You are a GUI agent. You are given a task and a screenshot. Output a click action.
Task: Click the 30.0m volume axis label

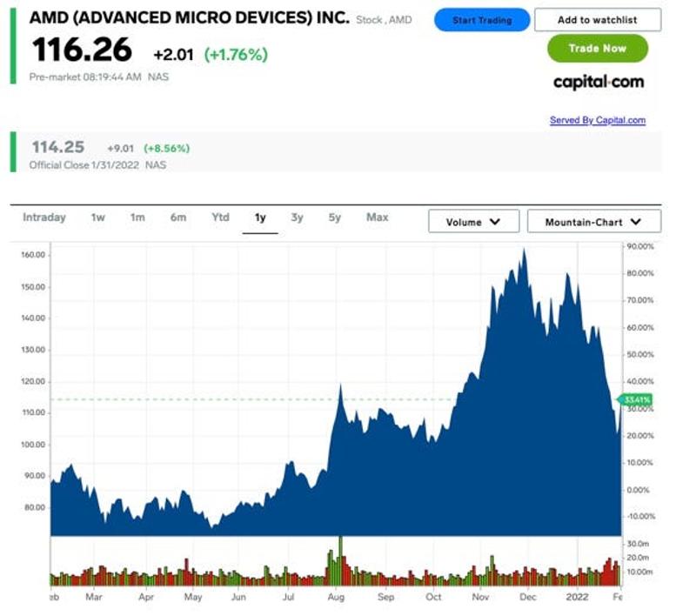point(638,544)
